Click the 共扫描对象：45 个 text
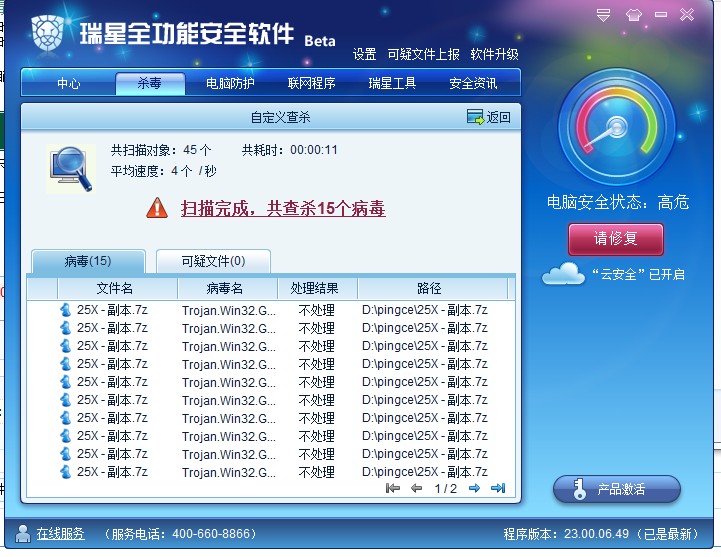This screenshot has height=557, width=721. [161, 150]
